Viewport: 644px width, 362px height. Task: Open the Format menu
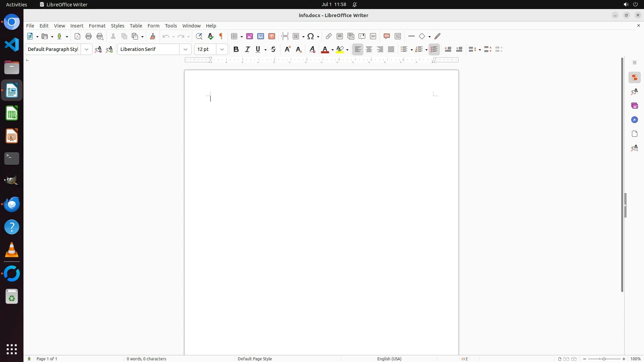[x=97, y=26]
